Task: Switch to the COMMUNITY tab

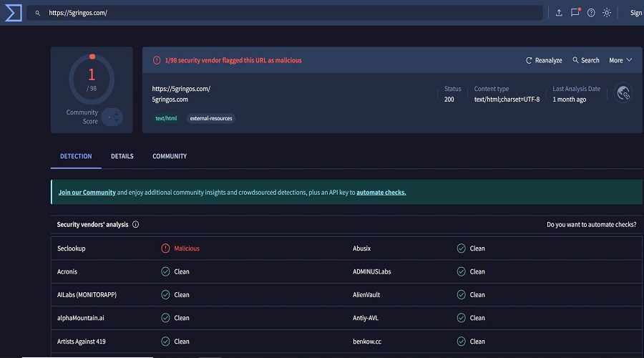Action: pos(170,156)
